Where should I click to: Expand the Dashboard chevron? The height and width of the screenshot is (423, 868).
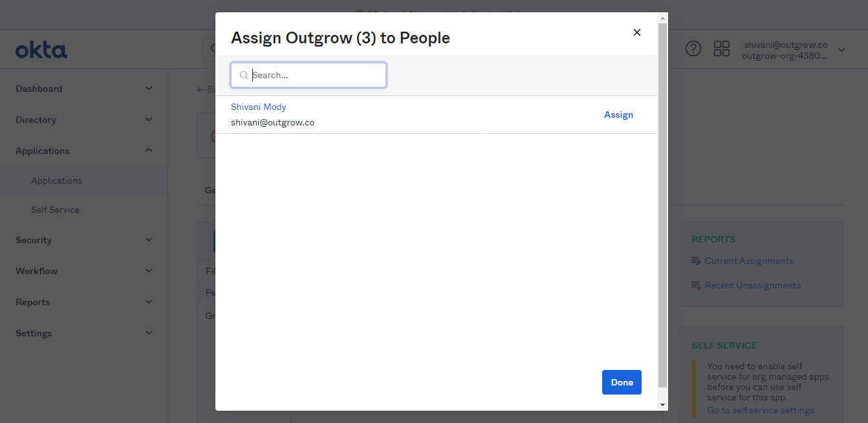click(x=149, y=88)
